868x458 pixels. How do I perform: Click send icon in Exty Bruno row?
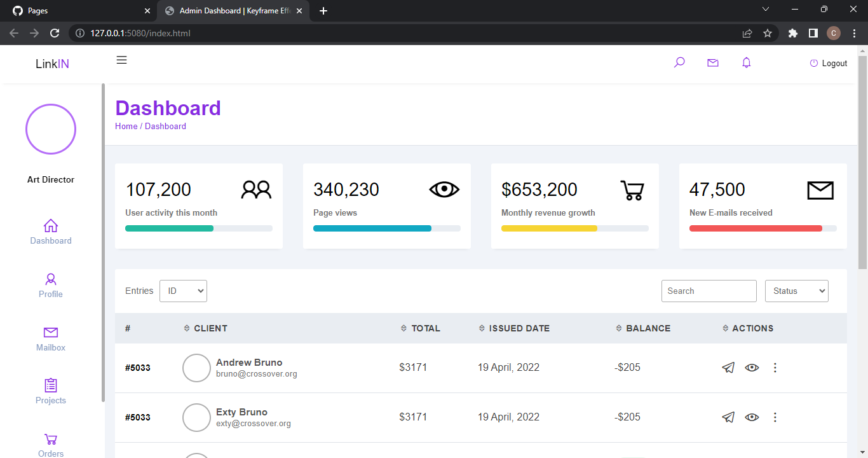[729, 417]
